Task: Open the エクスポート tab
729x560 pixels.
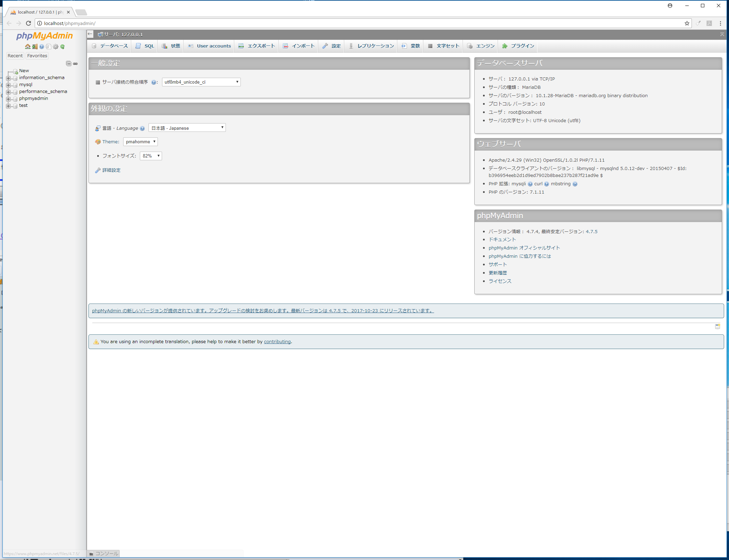Action: [257, 46]
